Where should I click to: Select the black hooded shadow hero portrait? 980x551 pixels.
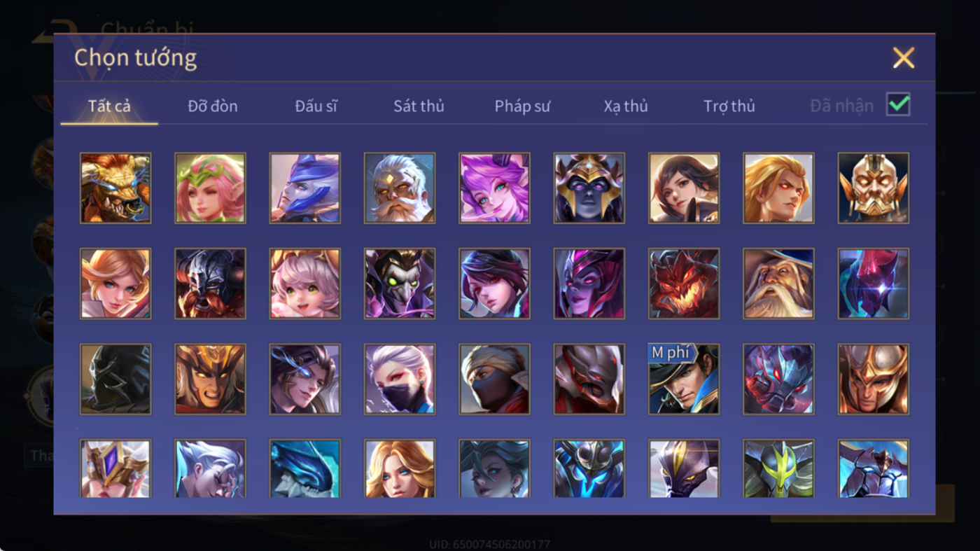pos(115,379)
